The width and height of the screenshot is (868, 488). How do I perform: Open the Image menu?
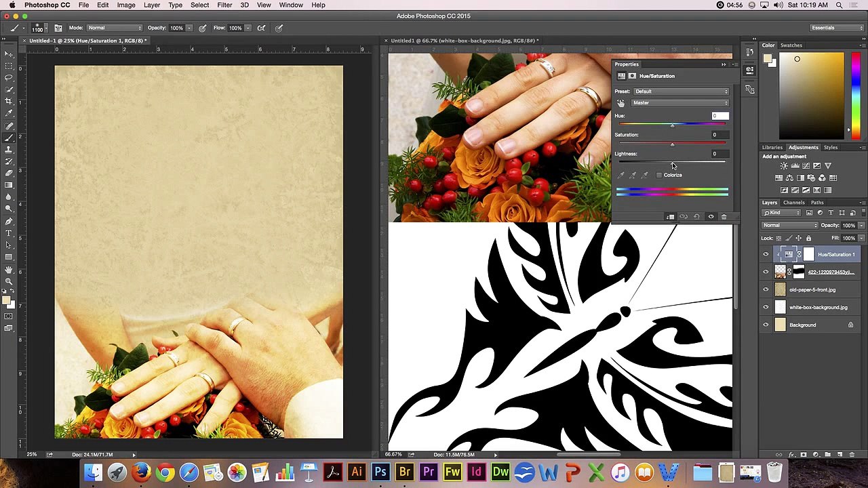click(126, 5)
